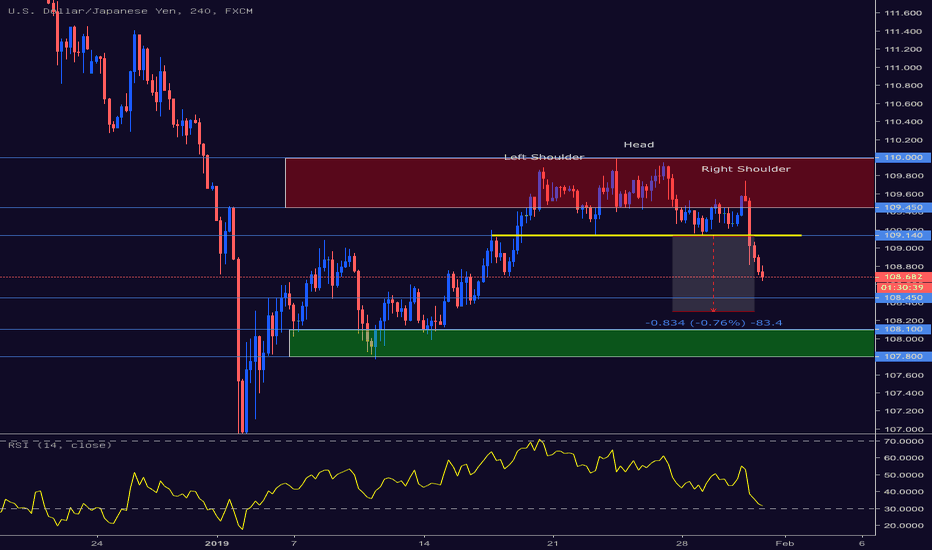Click the 24 date label on time axis
The height and width of the screenshot is (550, 932).
point(97,543)
